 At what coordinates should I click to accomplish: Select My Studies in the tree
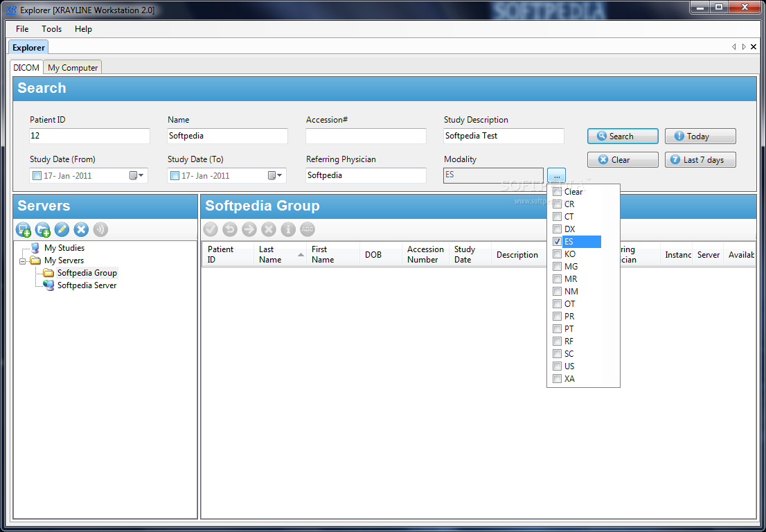click(x=64, y=248)
